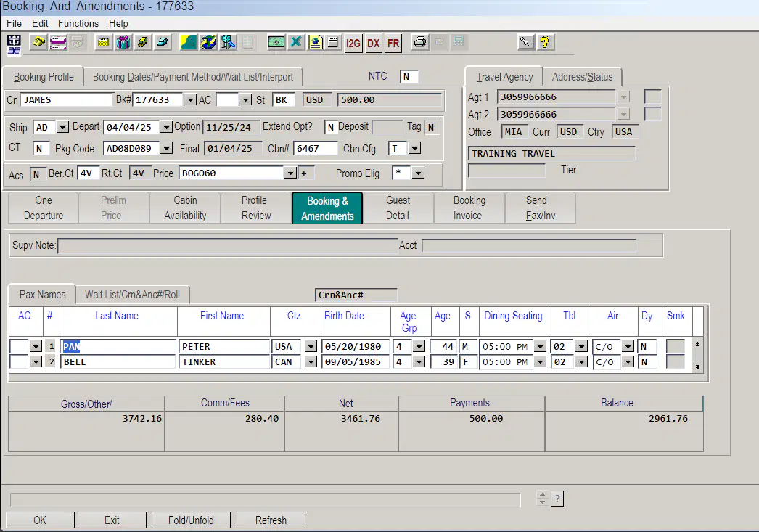
Task: Click the Cn name field containing JAMES
Action: click(x=67, y=100)
